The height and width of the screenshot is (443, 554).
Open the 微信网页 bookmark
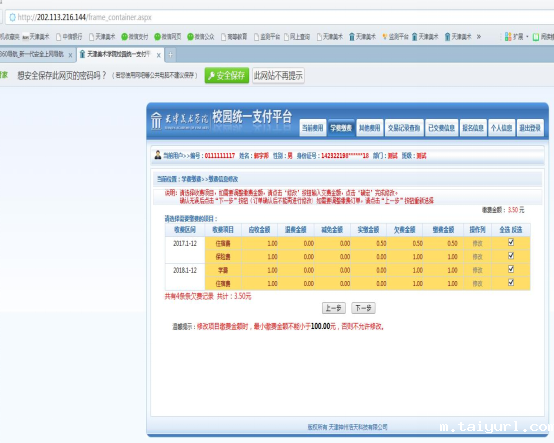point(168,37)
